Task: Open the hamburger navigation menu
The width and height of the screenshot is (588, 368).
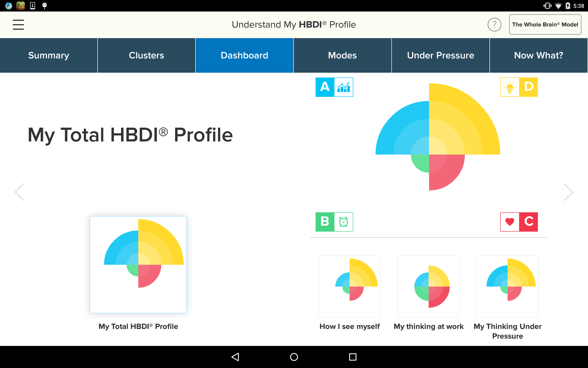Action: point(18,25)
